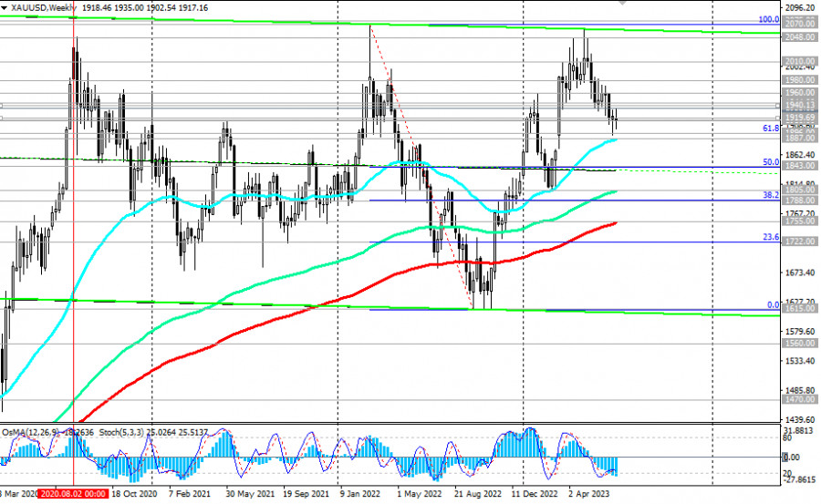Click the 1533.40 price scale value
The width and height of the screenshot is (821, 504).
800,361
